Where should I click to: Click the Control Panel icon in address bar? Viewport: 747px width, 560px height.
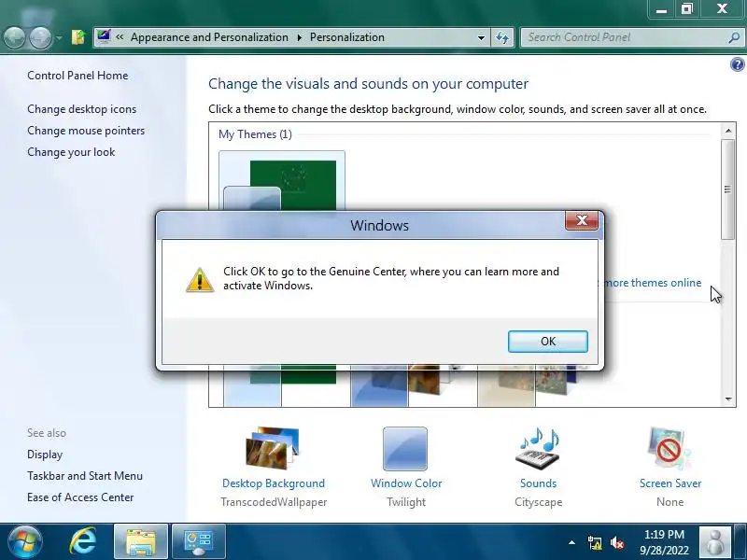tap(104, 36)
